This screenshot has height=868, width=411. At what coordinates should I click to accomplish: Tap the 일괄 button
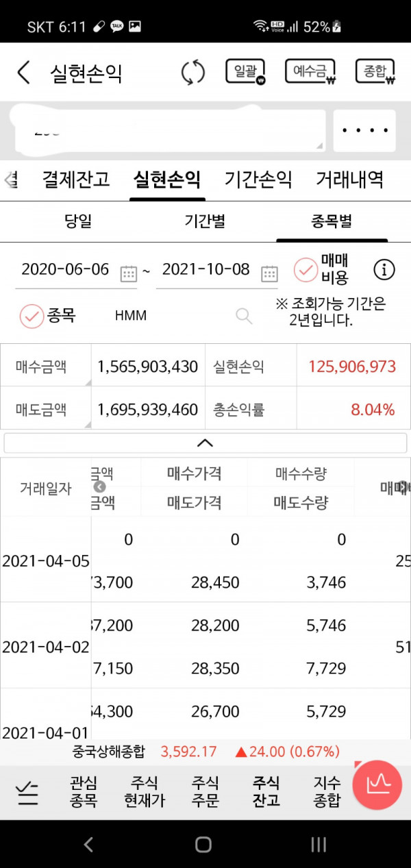coord(246,71)
